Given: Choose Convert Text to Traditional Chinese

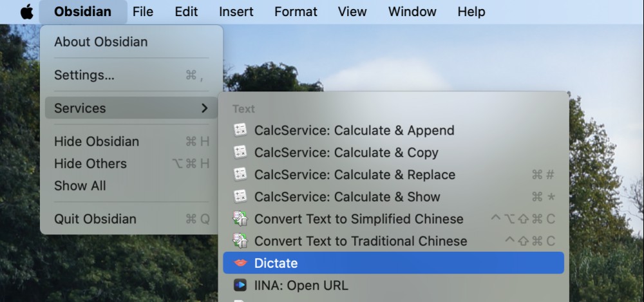Looking at the screenshot, I should (x=393, y=241).
